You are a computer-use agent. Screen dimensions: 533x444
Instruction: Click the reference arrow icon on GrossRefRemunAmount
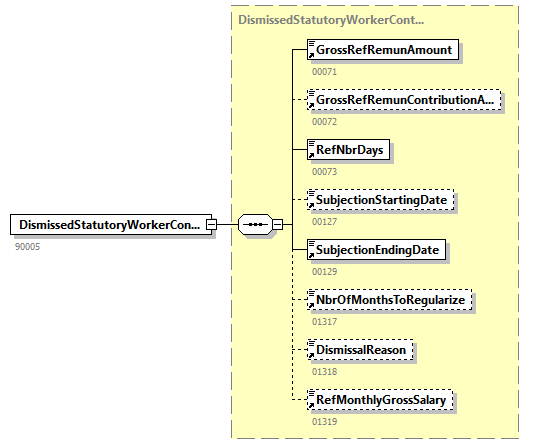[311, 55]
